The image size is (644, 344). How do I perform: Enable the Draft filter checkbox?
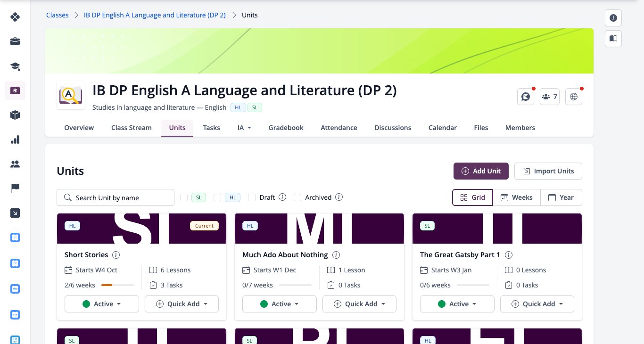point(252,197)
